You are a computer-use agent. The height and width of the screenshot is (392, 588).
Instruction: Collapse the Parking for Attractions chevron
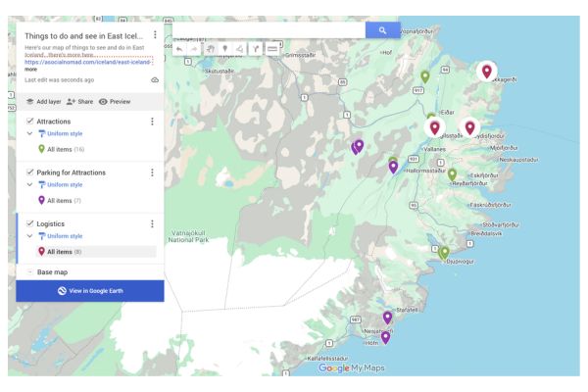(29, 184)
